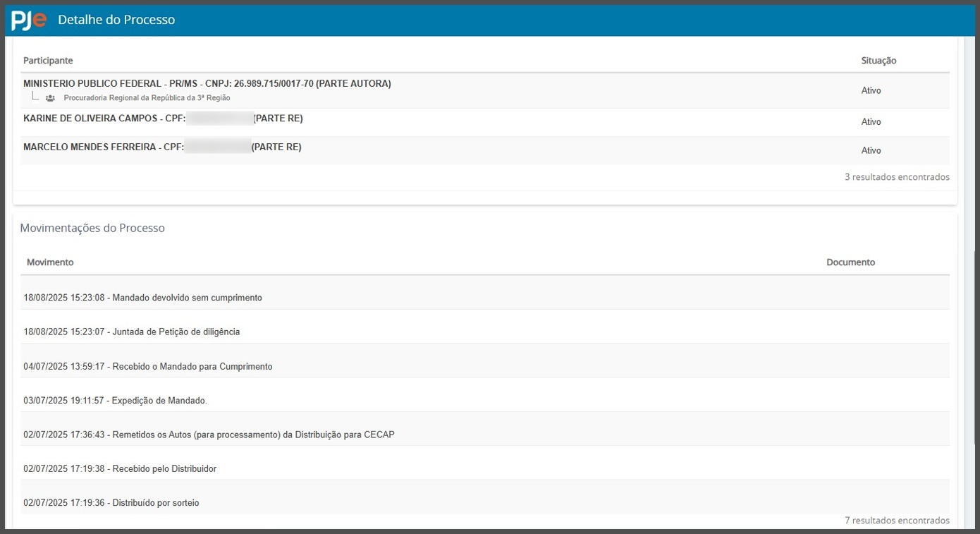Open the Expedição de Mandado movement

tap(115, 401)
